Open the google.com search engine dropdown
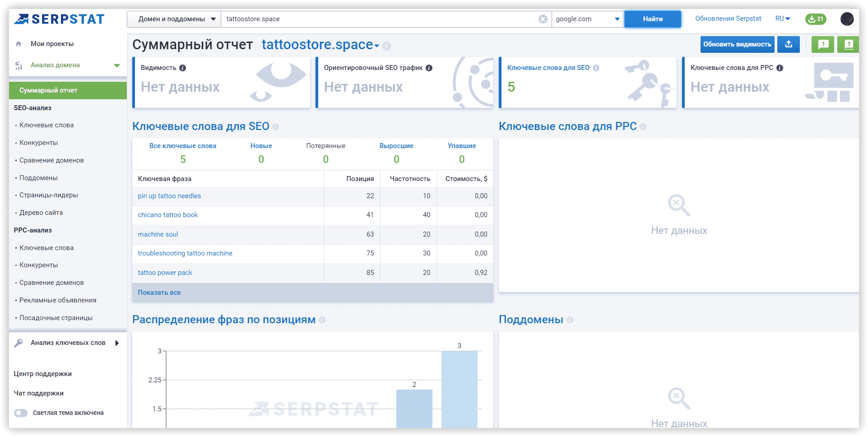The height and width of the screenshot is (437, 868). click(x=587, y=19)
